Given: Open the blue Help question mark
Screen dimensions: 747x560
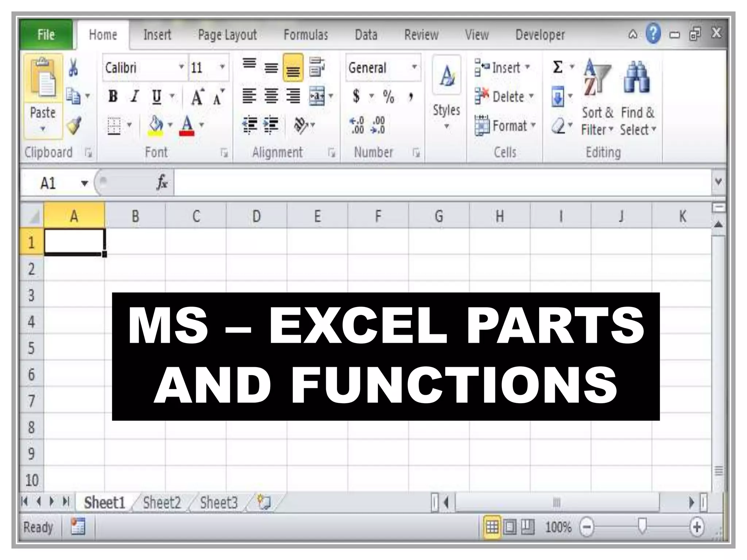Looking at the screenshot, I should click(653, 34).
